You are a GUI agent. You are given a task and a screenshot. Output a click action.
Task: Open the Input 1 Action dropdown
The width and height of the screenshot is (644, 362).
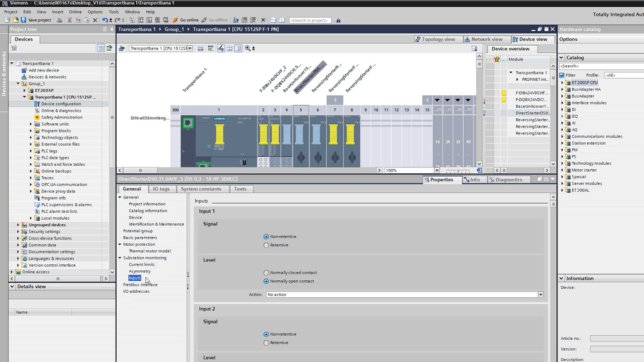click(x=540, y=295)
